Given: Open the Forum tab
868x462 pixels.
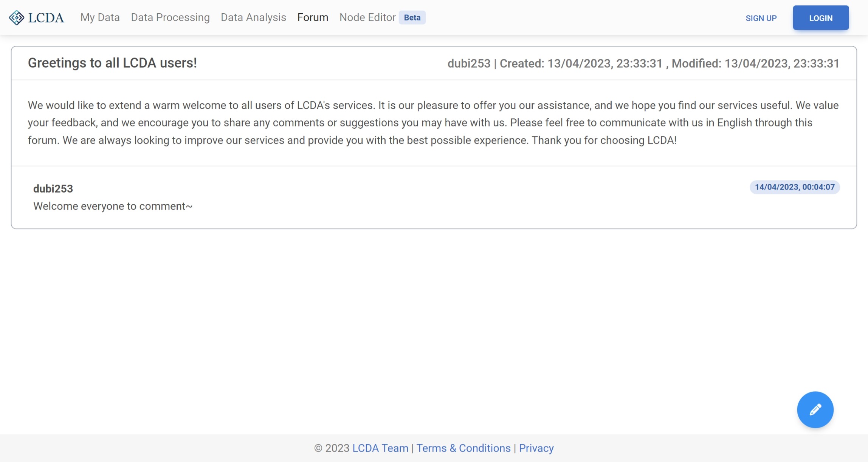Looking at the screenshot, I should pyautogui.click(x=313, y=17).
